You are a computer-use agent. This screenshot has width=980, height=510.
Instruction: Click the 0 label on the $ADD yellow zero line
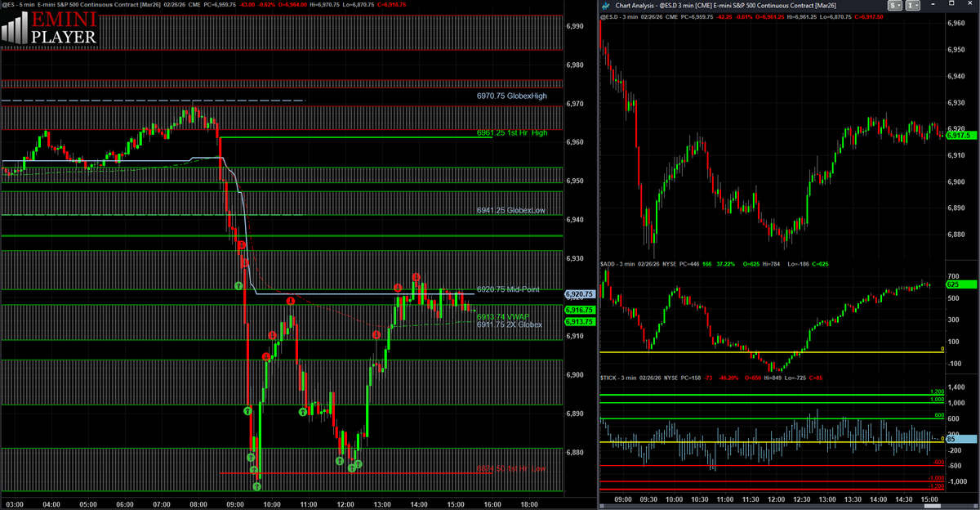coord(942,349)
